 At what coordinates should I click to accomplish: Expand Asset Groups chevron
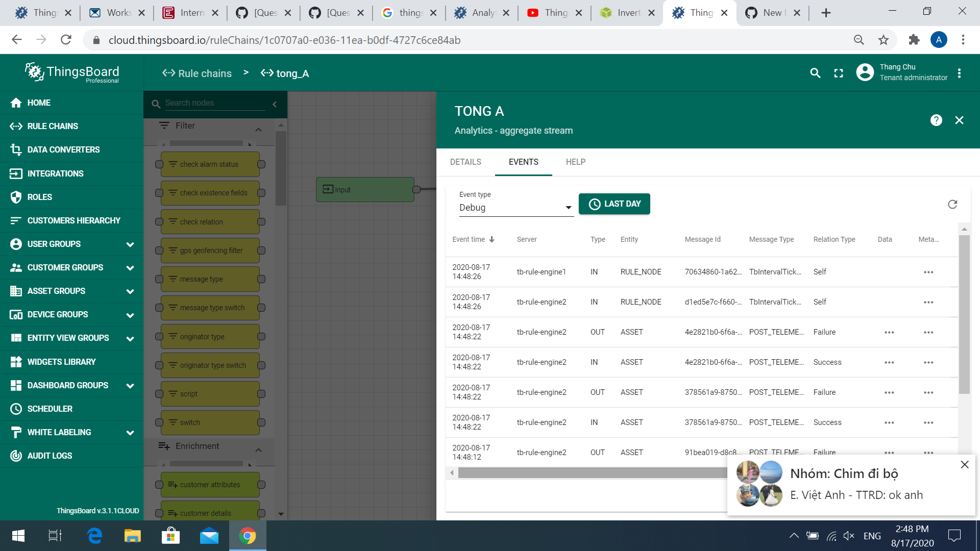pos(130,291)
